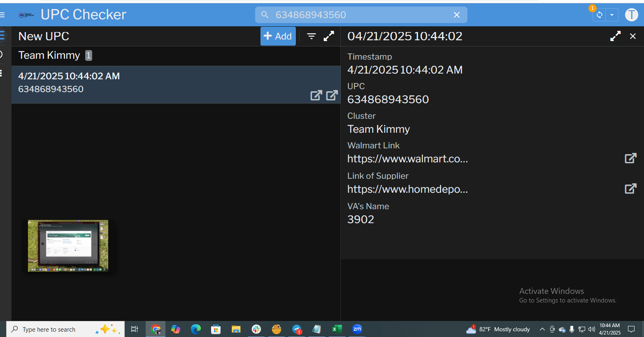644x337 pixels.
Task: Click the sync refresh icon
Action: (600, 15)
